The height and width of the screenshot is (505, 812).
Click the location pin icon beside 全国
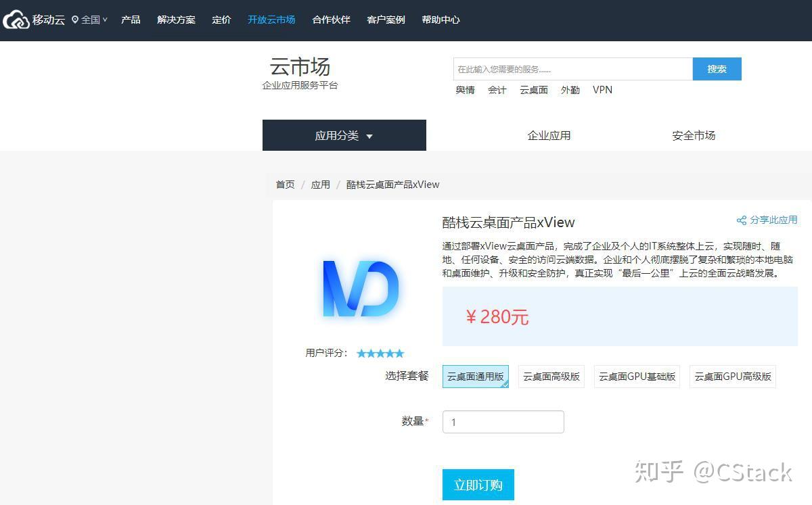76,19
